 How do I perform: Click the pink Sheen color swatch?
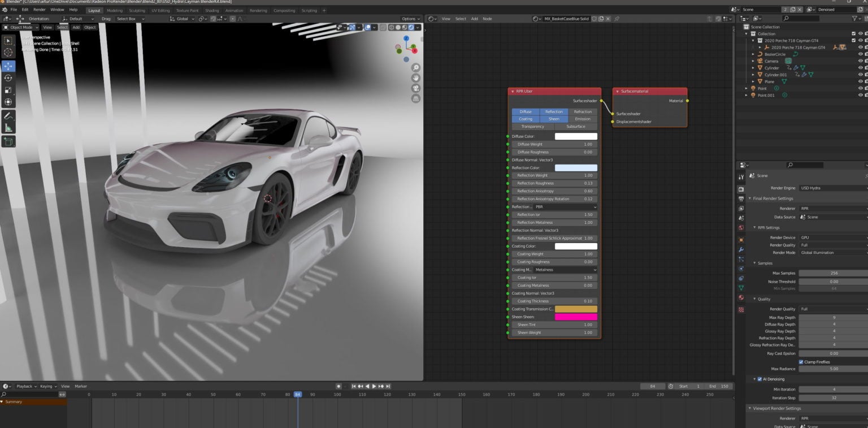coord(575,317)
